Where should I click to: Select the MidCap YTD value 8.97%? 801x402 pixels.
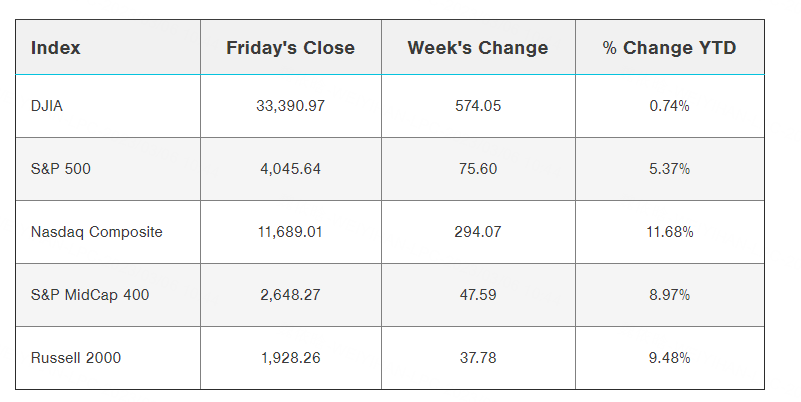[x=669, y=295]
